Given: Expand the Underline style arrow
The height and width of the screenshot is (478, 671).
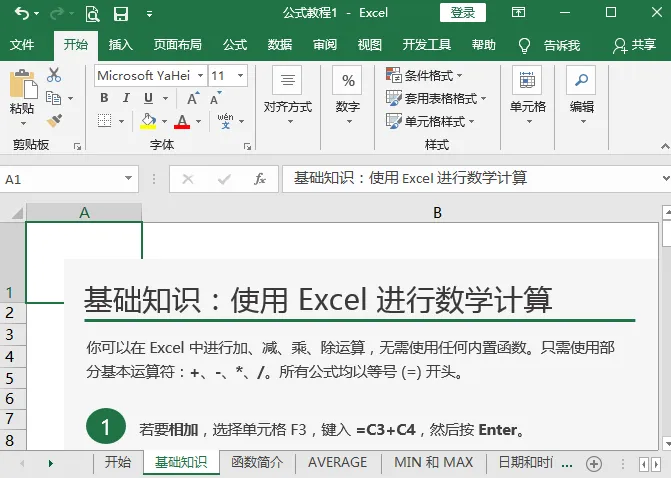Looking at the screenshot, I should pos(165,98).
